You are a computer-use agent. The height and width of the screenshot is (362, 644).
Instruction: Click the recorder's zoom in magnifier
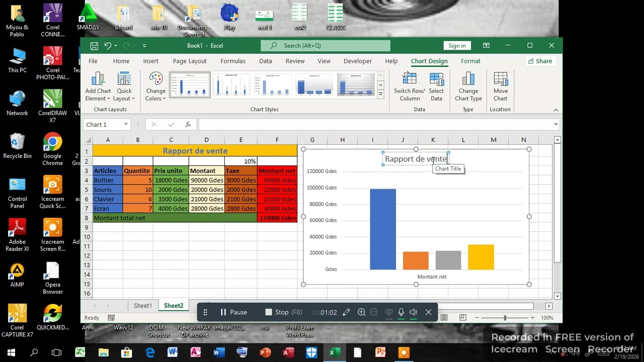tap(361, 312)
